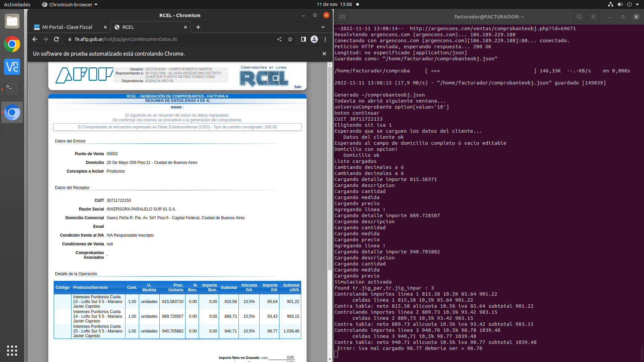The width and height of the screenshot is (644, 362).
Task: Open the Chromium tab search dropdown
Action: pyautogui.click(x=323, y=27)
